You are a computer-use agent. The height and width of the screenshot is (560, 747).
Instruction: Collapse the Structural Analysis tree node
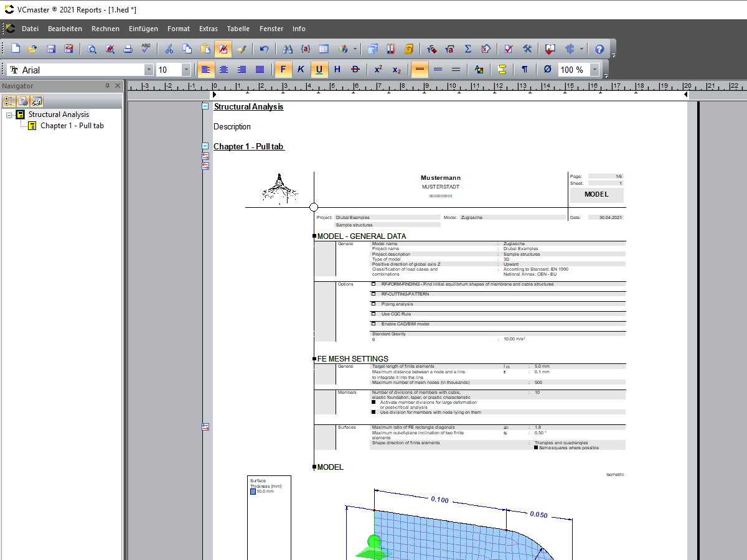click(x=9, y=114)
